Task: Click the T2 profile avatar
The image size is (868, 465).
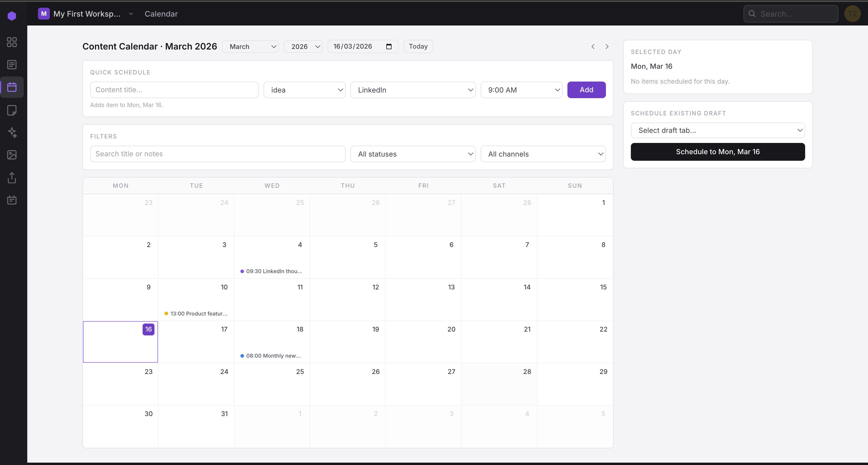Action: point(853,14)
